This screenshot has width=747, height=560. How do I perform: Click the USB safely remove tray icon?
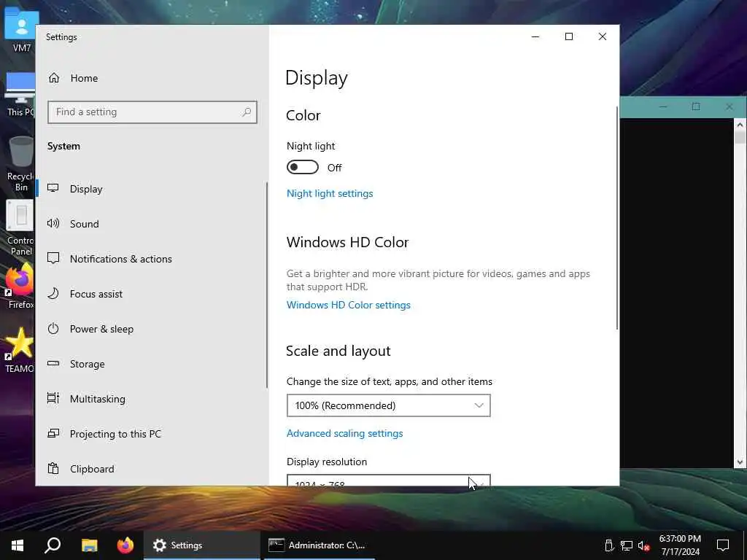[x=609, y=545]
